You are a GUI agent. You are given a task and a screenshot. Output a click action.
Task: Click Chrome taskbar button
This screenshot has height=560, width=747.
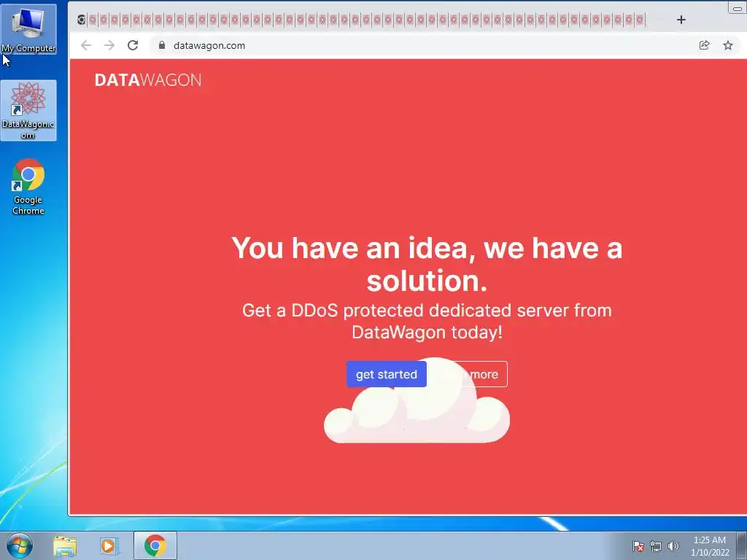pos(155,545)
